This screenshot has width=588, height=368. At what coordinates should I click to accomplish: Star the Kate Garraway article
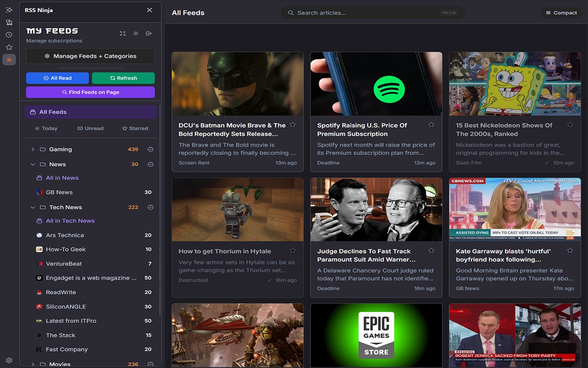coord(570,251)
